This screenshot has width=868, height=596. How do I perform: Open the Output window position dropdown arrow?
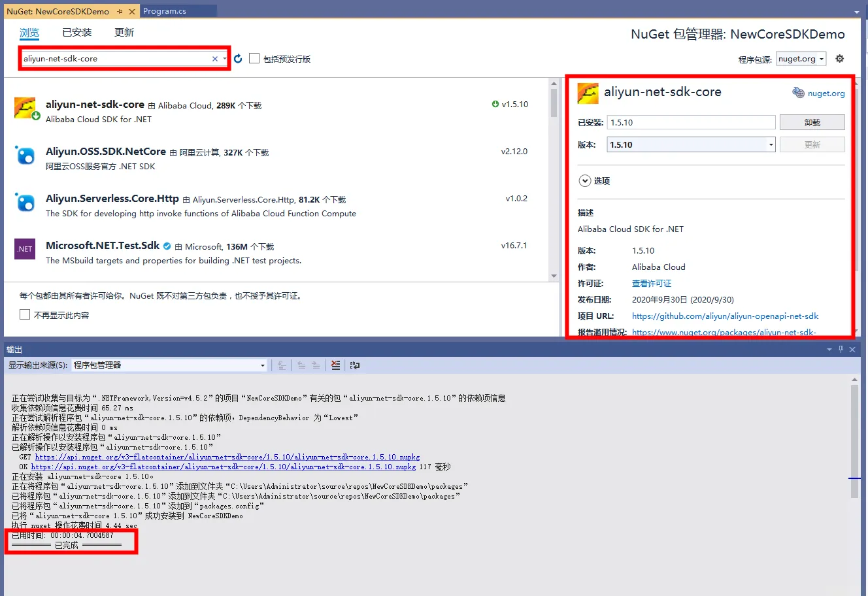pyautogui.click(x=829, y=350)
